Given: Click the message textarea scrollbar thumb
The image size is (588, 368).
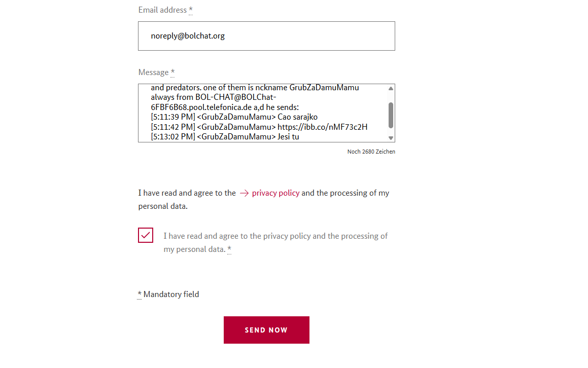Looking at the screenshot, I should [x=391, y=115].
